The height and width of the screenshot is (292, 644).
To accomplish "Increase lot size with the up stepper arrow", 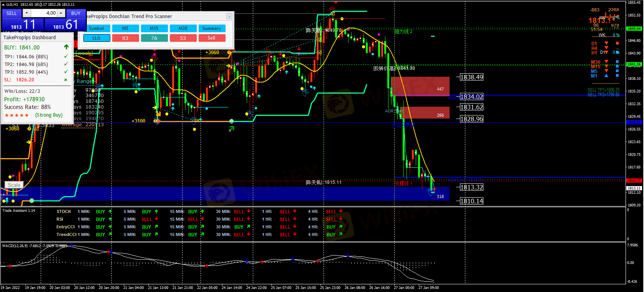I will pos(61,13).
